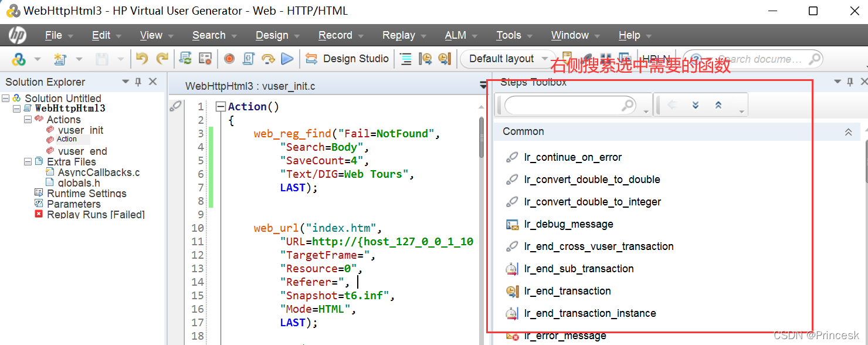Open Replay Runs [Failed] node
Image resolution: width=868 pixels, height=345 pixels.
pyautogui.click(x=96, y=214)
